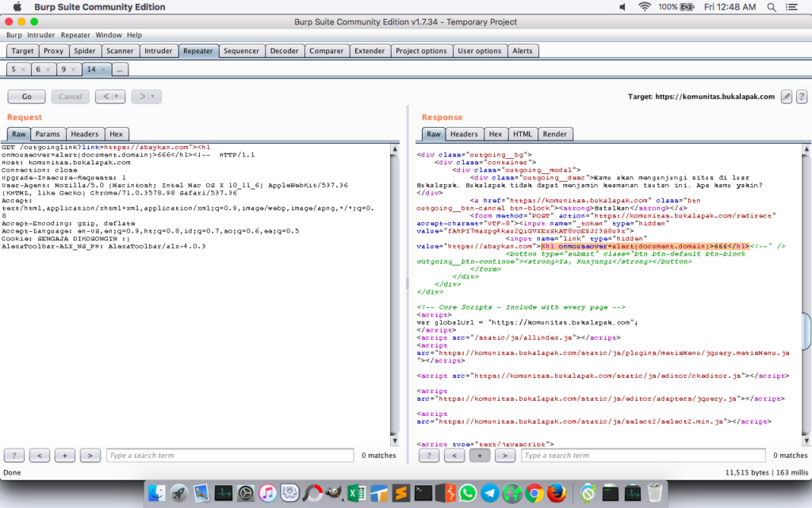This screenshot has height=508, width=812.
Task: Open a new Repeater tab with the ellipsis
Action: [120, 70]
